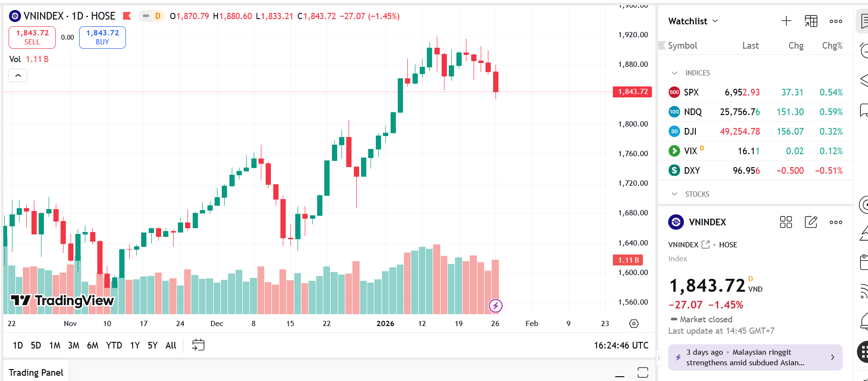Click the SELL 1,843.72 button
This screenshot has width=868, height=381.
tap(32, 37)
